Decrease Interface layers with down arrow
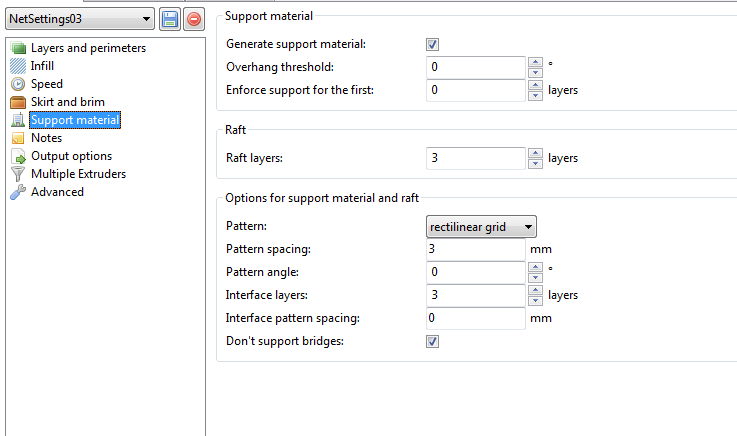 (535, 301)
